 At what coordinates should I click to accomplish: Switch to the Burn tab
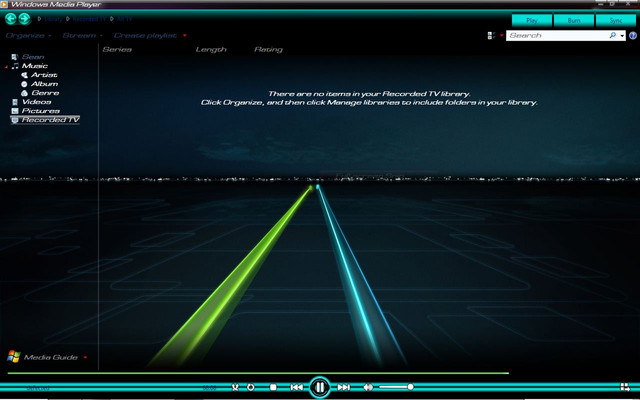tap(574, 20)
